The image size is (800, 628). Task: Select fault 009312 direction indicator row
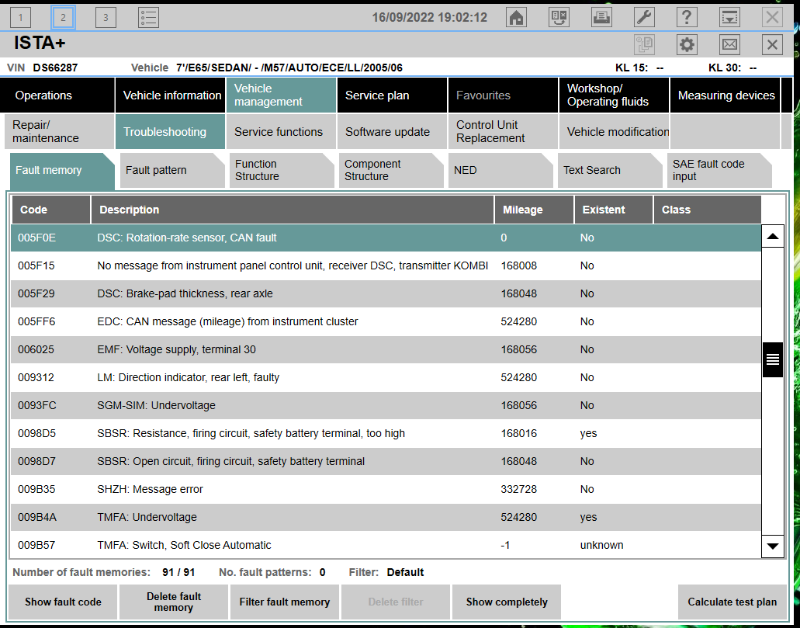point(386,378)
